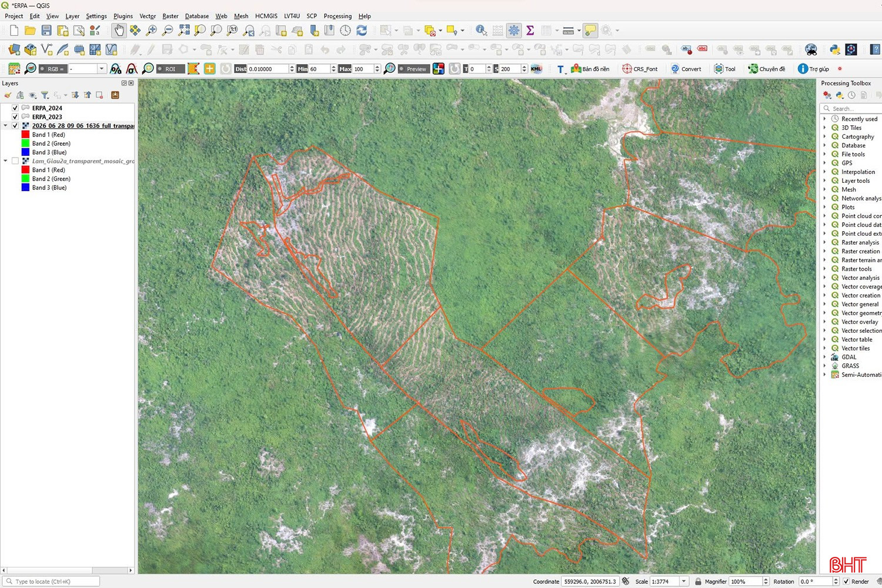The image size is (882, 588).
Task: Open the Raster menu
Action: 171,16
